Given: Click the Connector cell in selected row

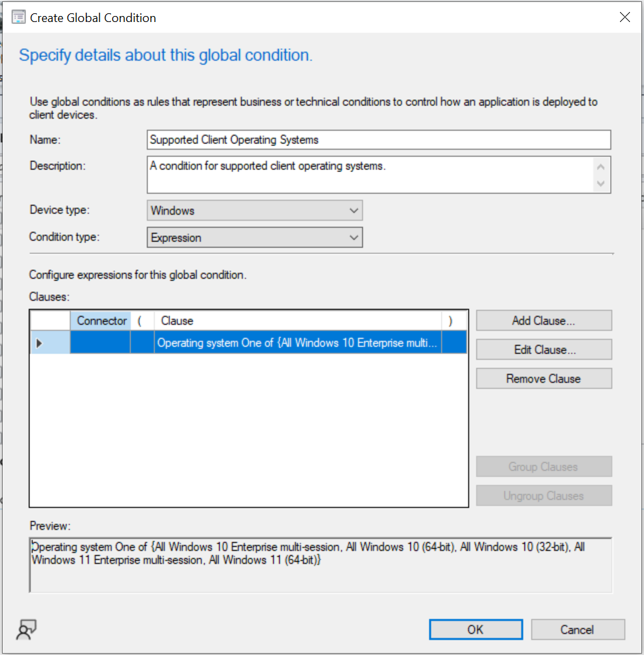Looking at the screenshot, I should pos(100,343).
